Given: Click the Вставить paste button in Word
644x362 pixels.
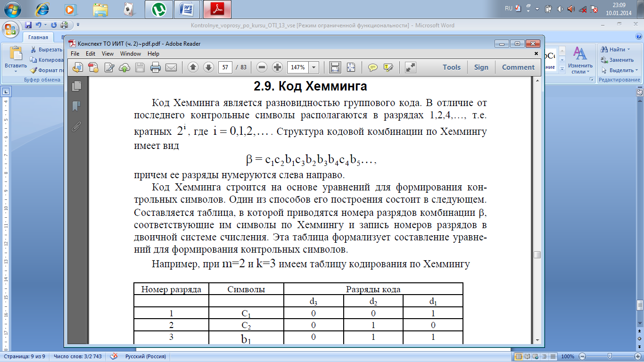Looking at the screenshot, I should tap(16, 59).
